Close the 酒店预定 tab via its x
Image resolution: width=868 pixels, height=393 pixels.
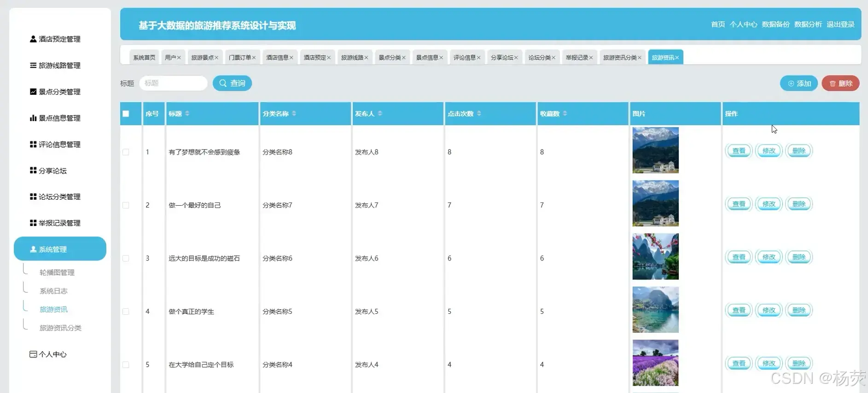click(x=329, y=58)
